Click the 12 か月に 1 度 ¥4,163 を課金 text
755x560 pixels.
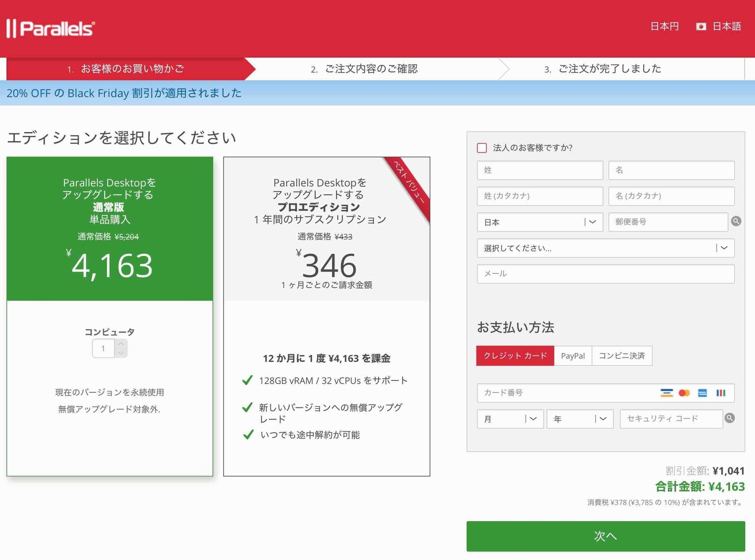pos(327,358)
